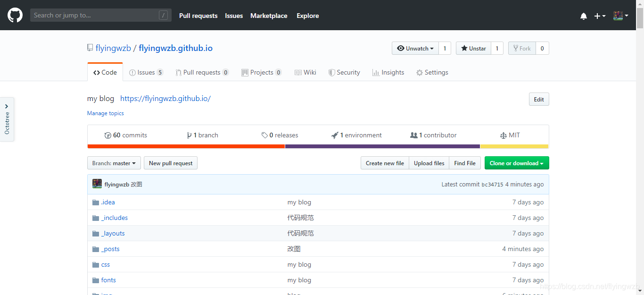Screen dimensions: 644x295
Task: Open the css folder link
Action: click(106, 264)
